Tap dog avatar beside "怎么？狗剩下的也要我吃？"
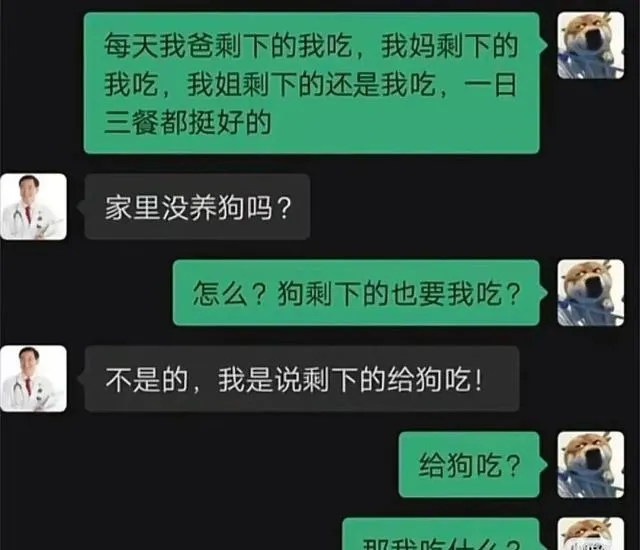Screen dimensions: 640x550 click(591, 293)
